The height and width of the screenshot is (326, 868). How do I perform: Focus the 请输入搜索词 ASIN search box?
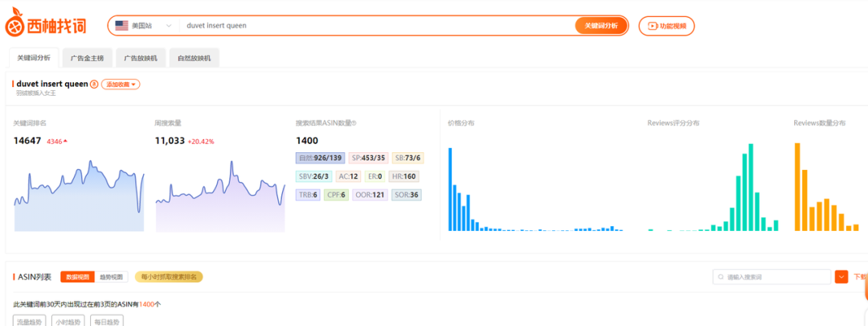[x=772, y=277]
